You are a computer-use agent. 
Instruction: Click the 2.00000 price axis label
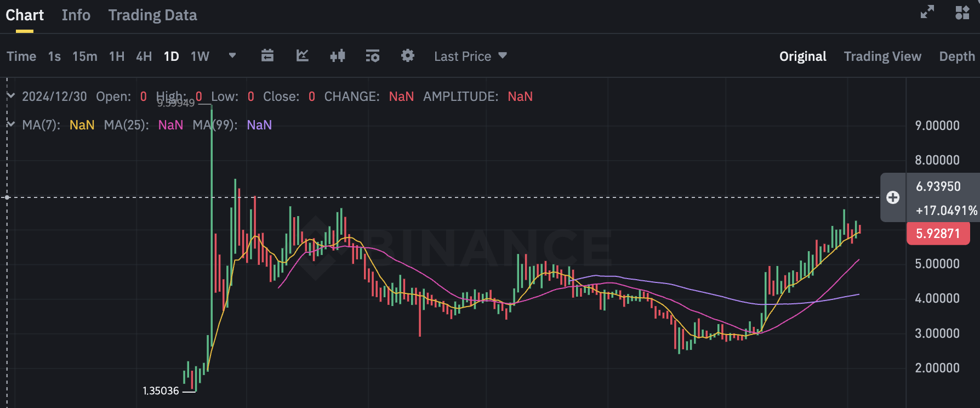(937, 368)
